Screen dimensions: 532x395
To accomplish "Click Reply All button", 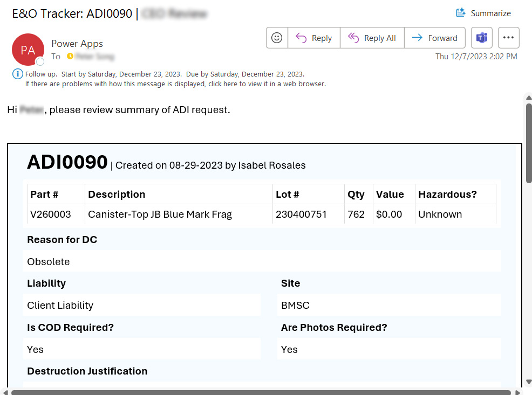I will point(372,38).
